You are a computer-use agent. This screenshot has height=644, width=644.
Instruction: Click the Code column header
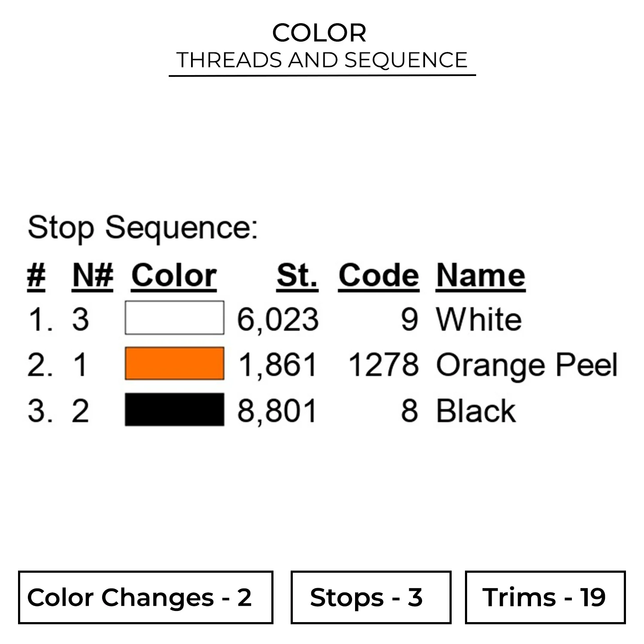click(x=378, y=276)
